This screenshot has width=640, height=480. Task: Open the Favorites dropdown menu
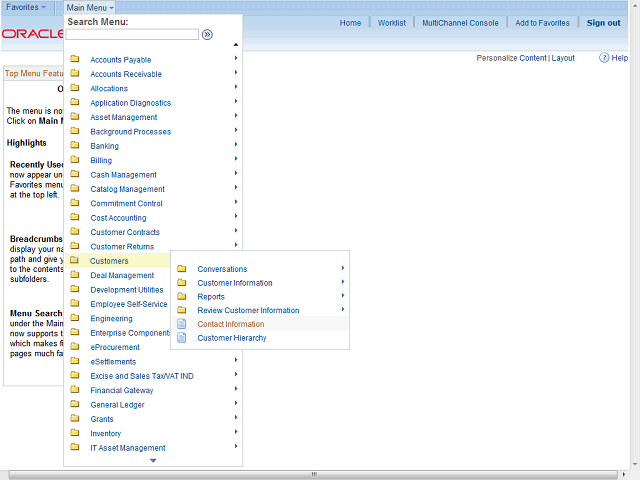(x=26, y=7)
